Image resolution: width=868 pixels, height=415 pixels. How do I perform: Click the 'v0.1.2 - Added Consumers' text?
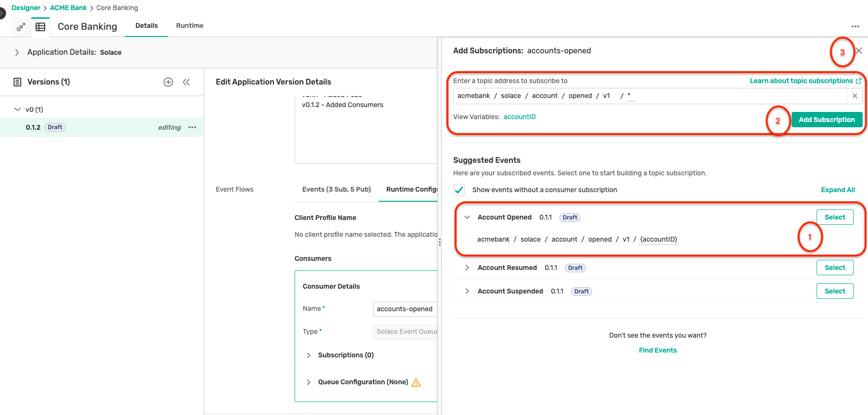pos(343,105)
